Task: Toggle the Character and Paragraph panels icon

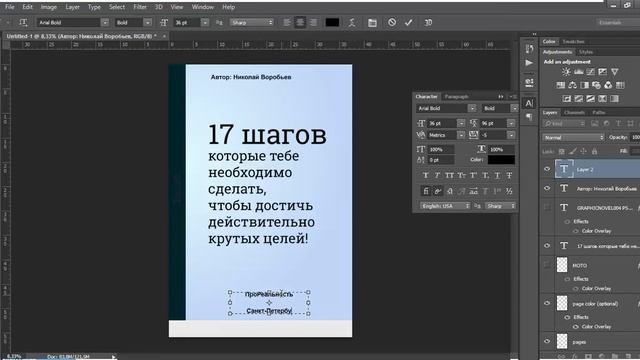Action: [x=372, y=22]
